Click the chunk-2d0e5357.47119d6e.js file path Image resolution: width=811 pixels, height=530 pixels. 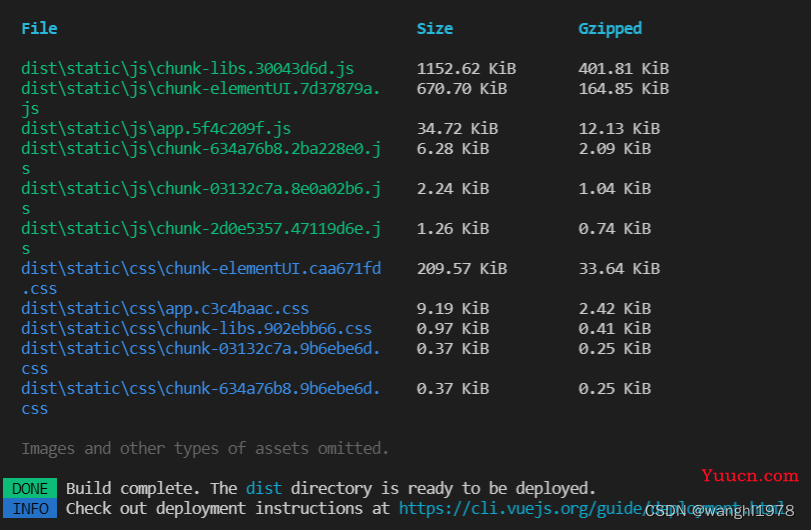(x=201, y=238)
